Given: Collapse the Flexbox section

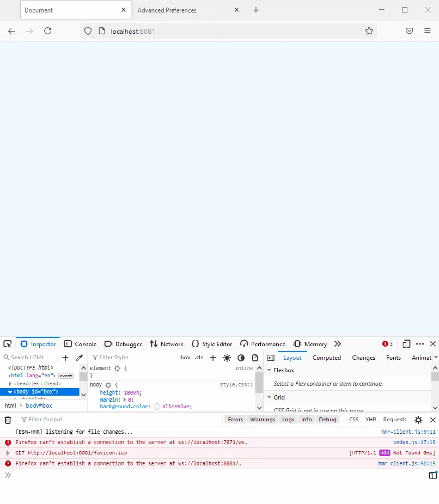Looking at the screenshot, I should pos(270,370).
